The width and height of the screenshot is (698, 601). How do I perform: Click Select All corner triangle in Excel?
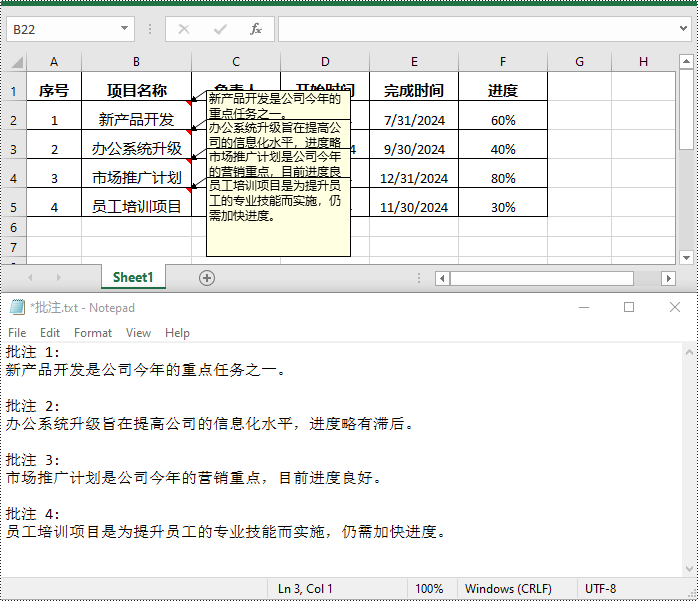click(x=17, y=62)
